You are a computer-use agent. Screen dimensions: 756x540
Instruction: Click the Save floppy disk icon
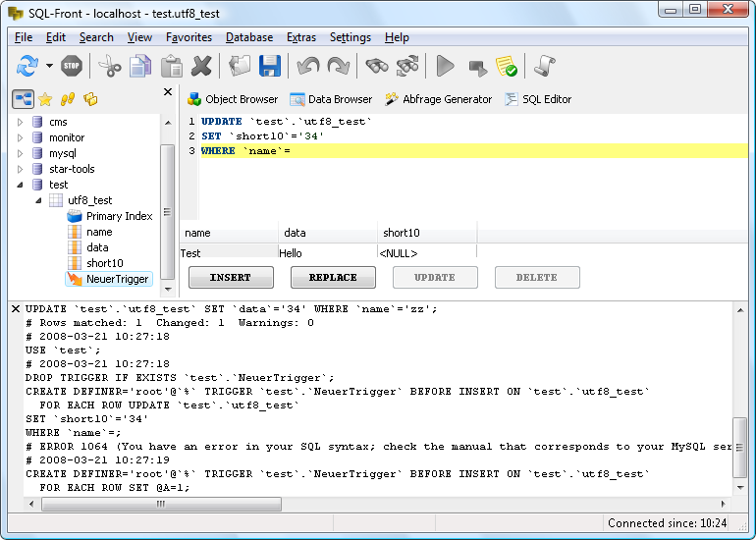click(x=270, y=66)
